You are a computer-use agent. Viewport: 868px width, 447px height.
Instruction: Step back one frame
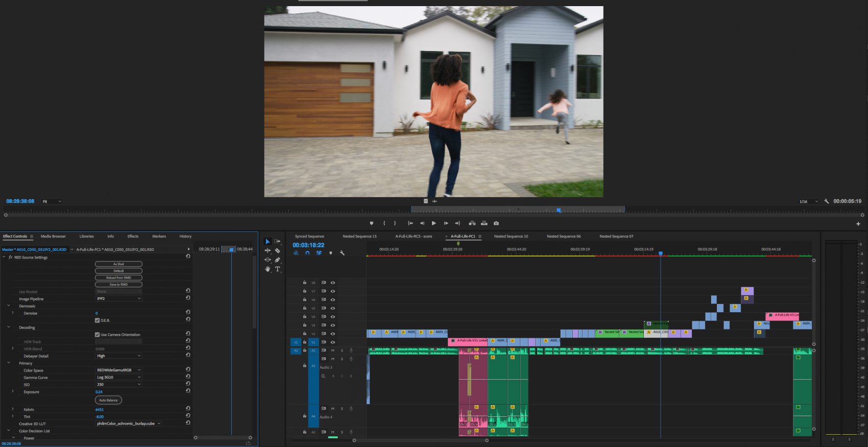[x=422, y=223]
